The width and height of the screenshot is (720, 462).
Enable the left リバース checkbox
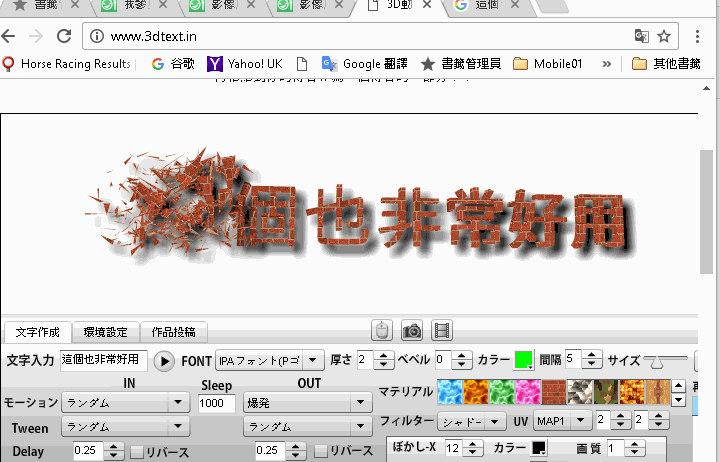click(x=137, y=452)
